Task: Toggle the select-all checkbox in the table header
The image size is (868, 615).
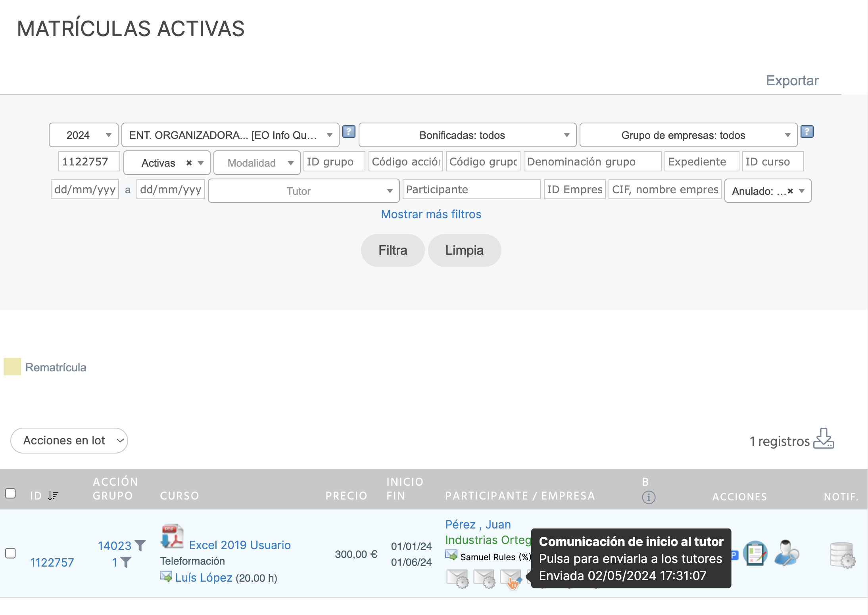Action: click(x=11, y=493)
